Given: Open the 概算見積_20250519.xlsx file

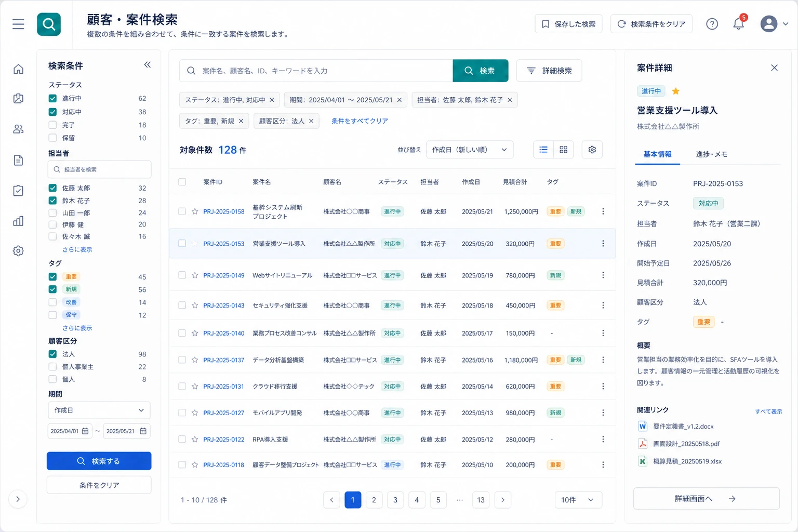Looking at the screenshot, I should point(687,461).
